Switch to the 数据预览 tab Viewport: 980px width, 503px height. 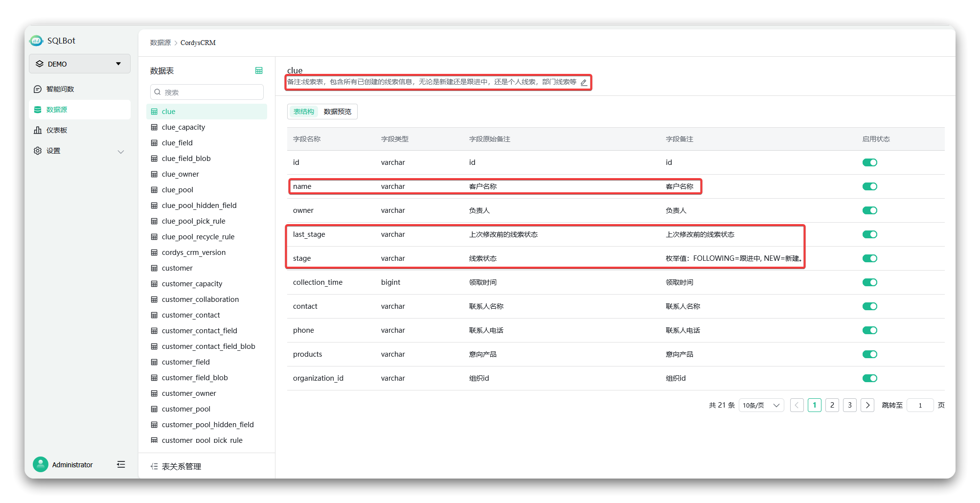(x=337, y=112)
